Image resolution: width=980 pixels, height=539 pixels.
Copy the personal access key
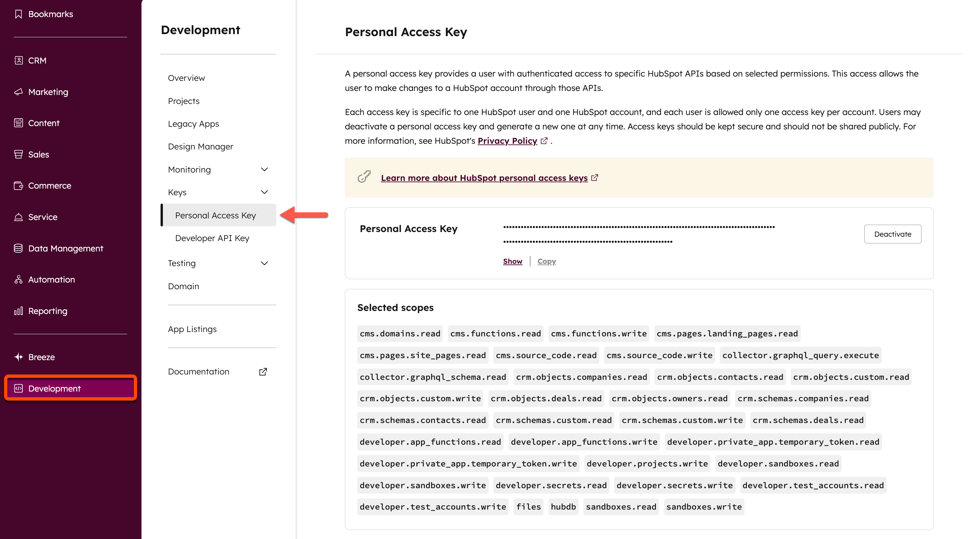pos(546,261)
